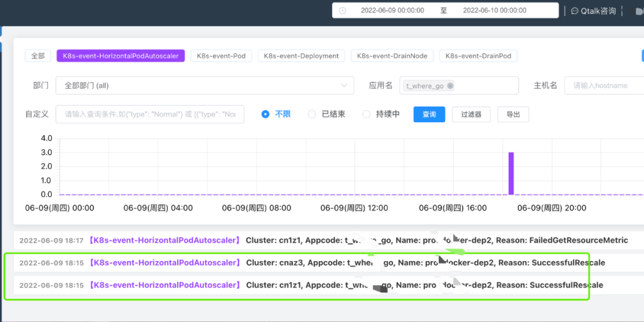Select the 已结束 radio button
644x322 pixels.
tap(312, 114)
